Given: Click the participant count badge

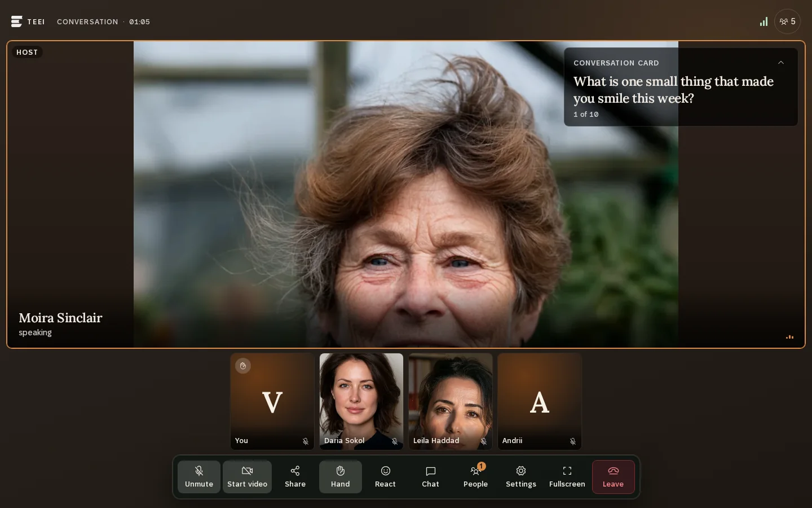Looking at the screenshot, I should click(787, 21).
